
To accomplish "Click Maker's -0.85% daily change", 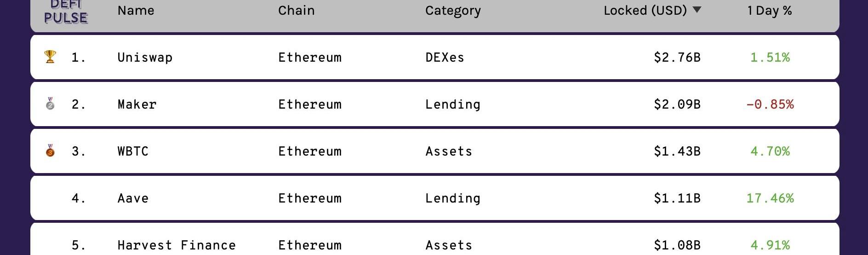I will point(770,104).
